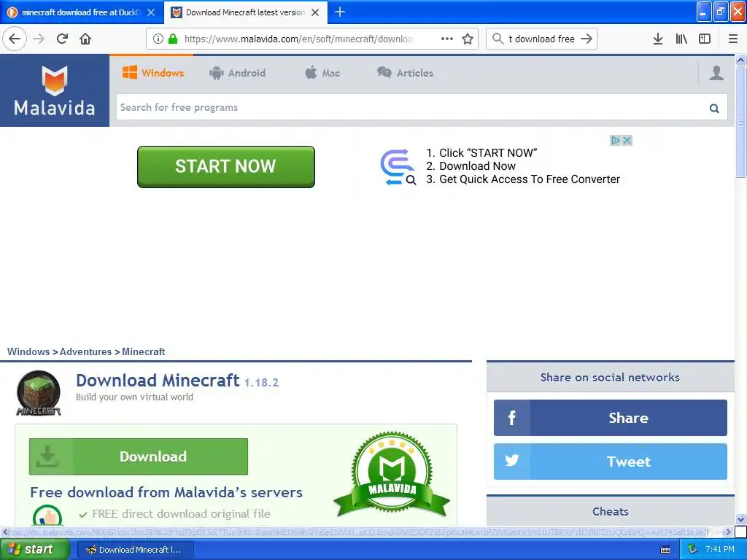Select the Download Minecraft taskbar item
This screenshot has height=560, width=747.
pos(135,550)
